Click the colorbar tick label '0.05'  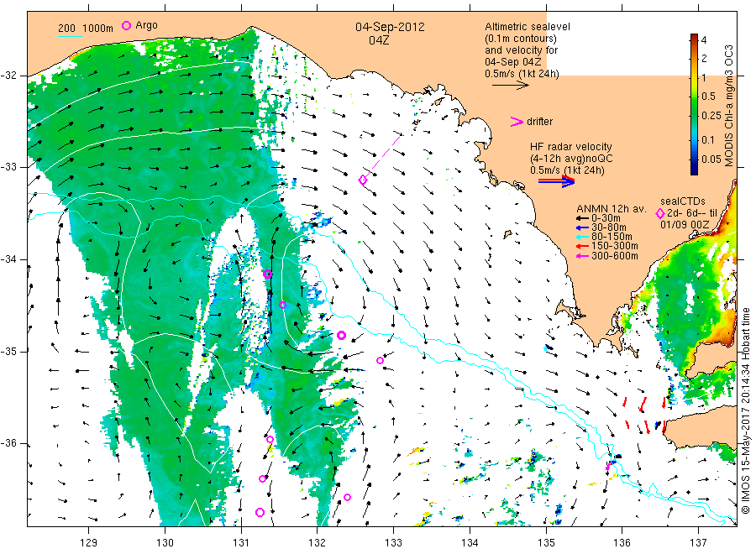point(711,159)
